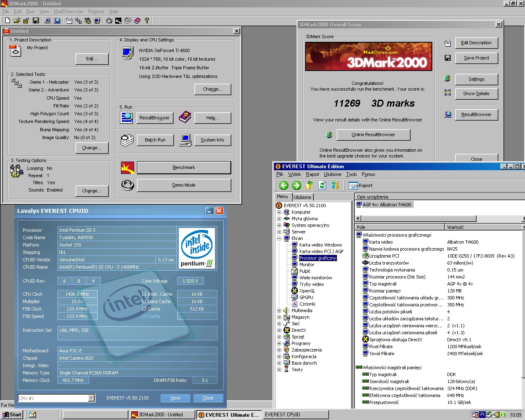Screen dimensions: 525x420
Task: Collapse the Ekran tree node
Action: click(279, 238)
